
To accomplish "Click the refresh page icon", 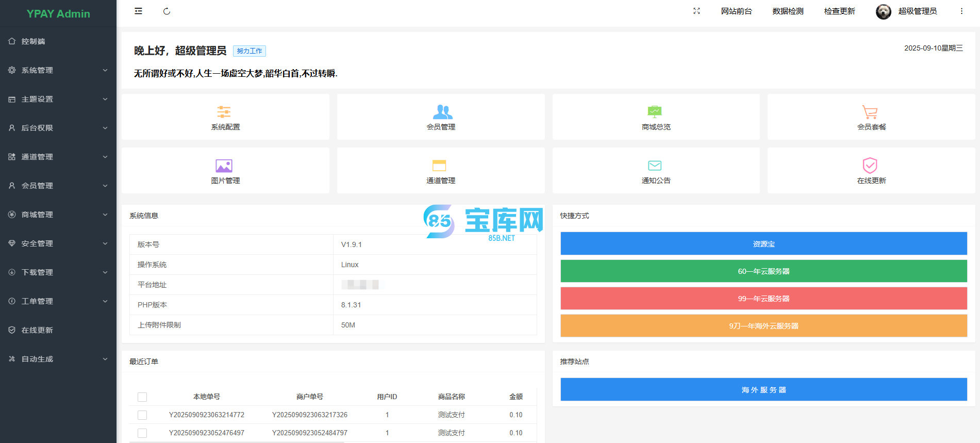I will pyautogui.click(x=167, y=11).
